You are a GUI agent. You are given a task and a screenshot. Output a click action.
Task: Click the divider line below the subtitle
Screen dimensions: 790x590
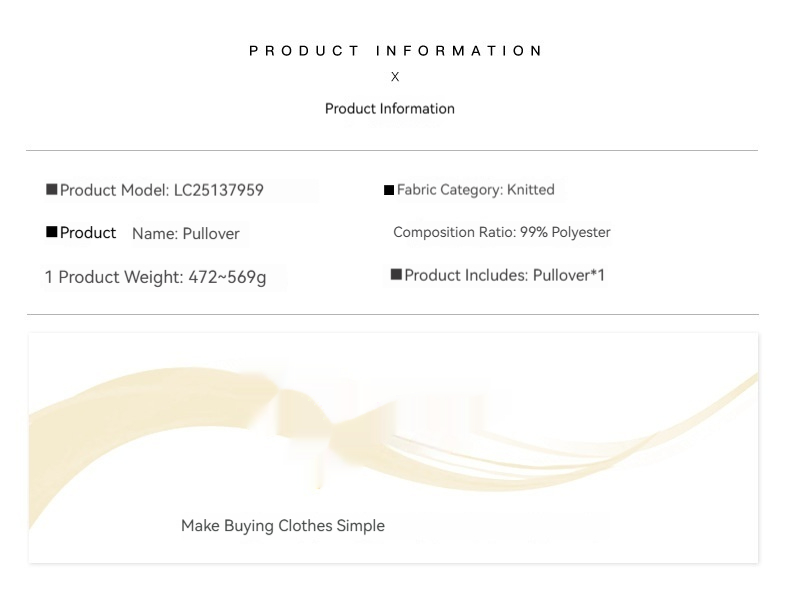tap(392, 150)
